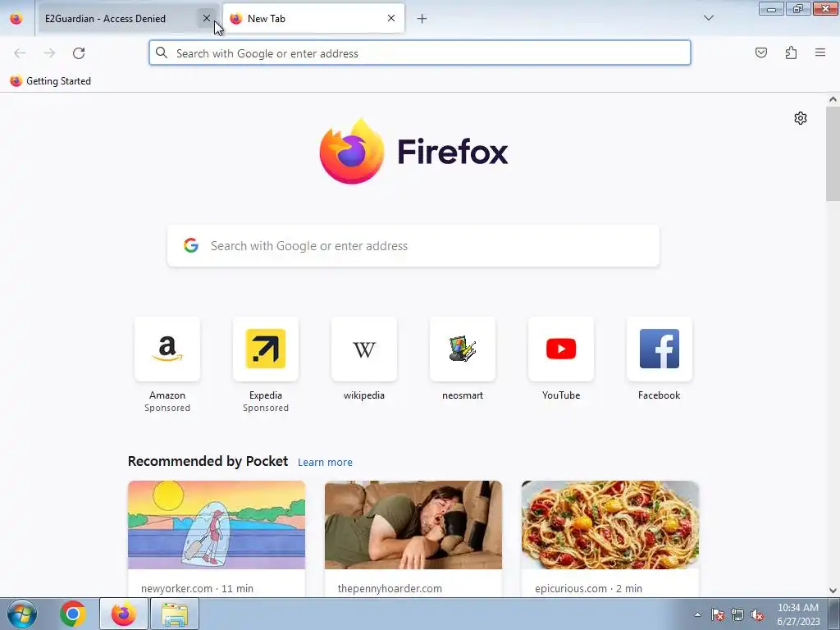Click Firefox taskbar button
The image size is (840, 630).
[x=124, y=614]
